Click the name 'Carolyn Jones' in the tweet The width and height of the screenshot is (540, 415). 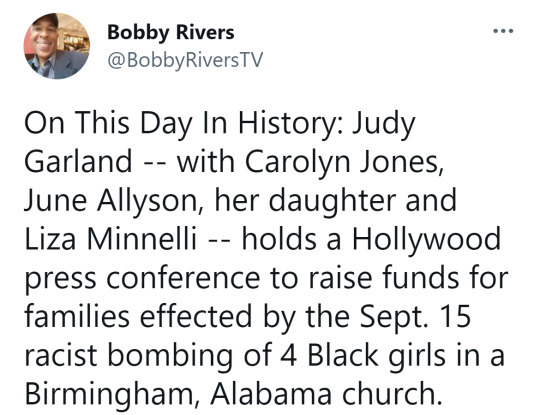[341, 162]
